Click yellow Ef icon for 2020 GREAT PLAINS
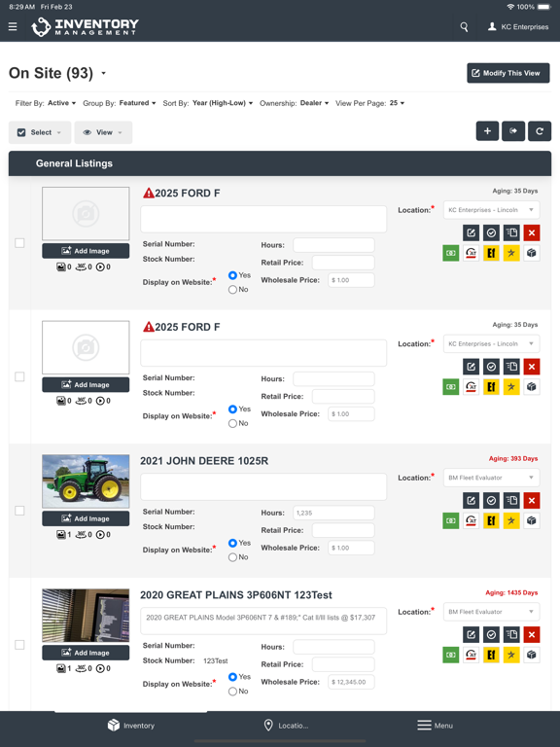 (491, 655)
